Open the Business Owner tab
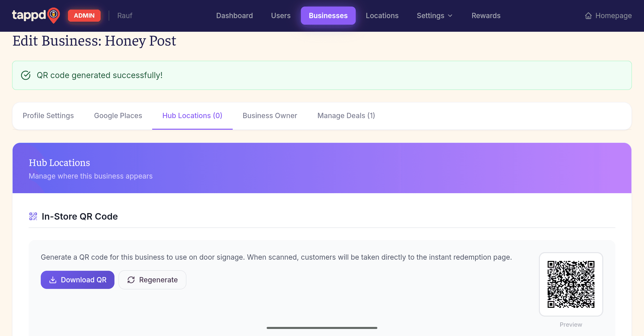 [x=270, y=116]
